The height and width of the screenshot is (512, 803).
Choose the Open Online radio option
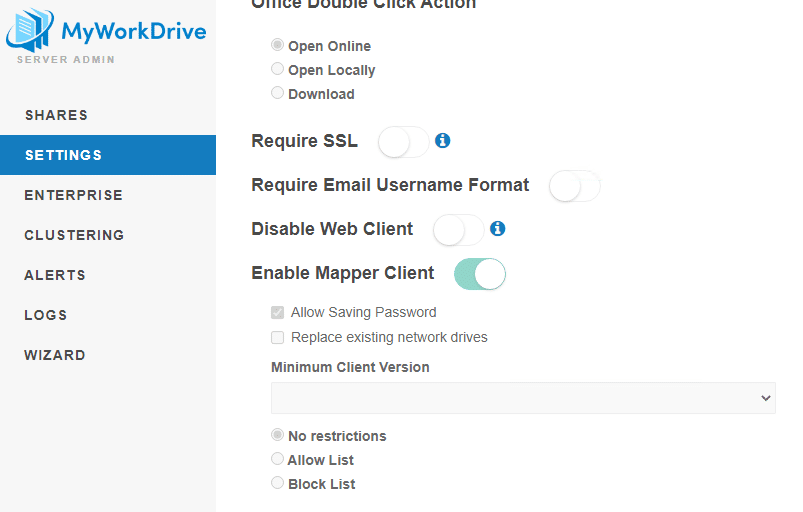(278, 46)
